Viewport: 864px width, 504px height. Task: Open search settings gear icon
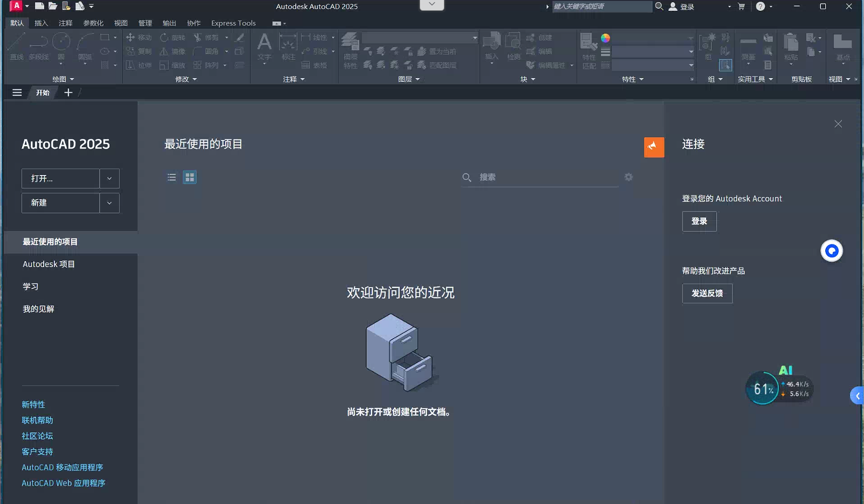(x=628, y=177)
